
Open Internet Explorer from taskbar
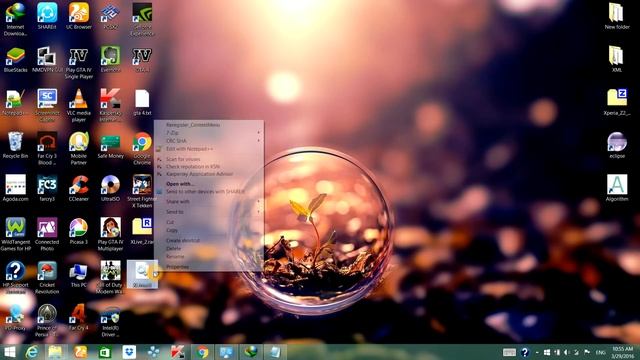tap(32, 352)
